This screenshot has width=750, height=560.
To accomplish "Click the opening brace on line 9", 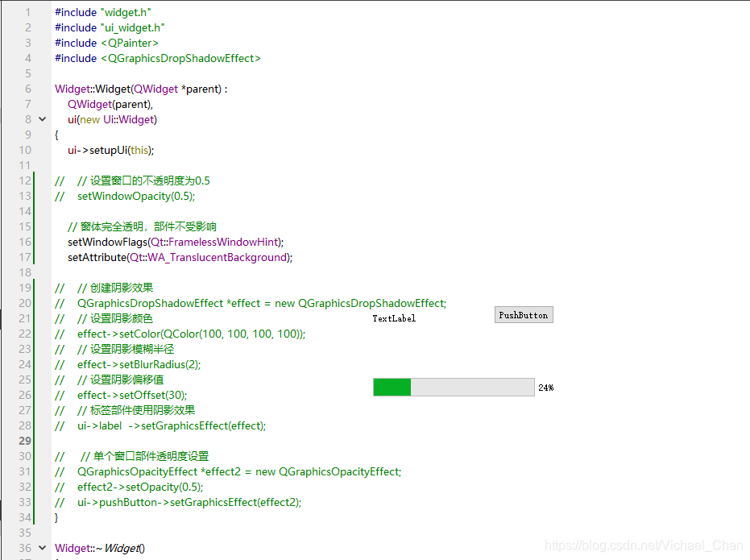I will 56,135.
